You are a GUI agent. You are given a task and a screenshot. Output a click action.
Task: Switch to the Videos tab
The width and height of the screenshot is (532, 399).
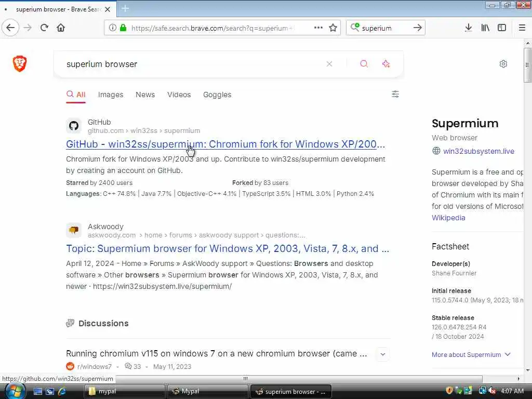(179, 95)
